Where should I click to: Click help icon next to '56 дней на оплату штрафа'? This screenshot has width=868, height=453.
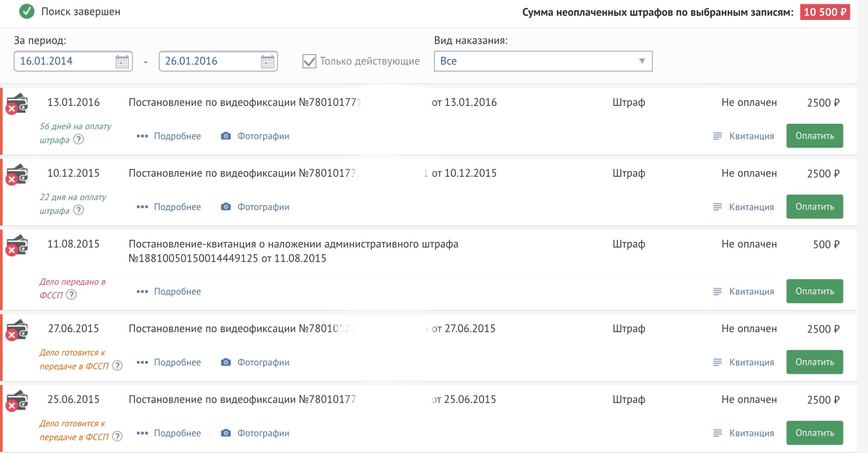point(79,139)
